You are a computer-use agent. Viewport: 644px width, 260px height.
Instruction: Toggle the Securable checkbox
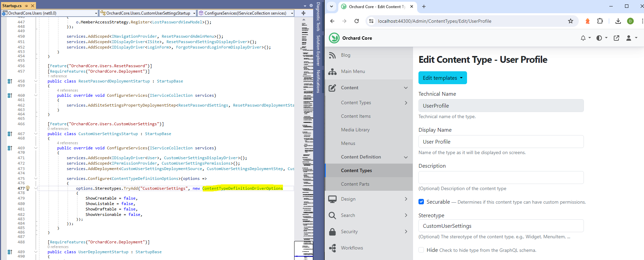point(421,202)
